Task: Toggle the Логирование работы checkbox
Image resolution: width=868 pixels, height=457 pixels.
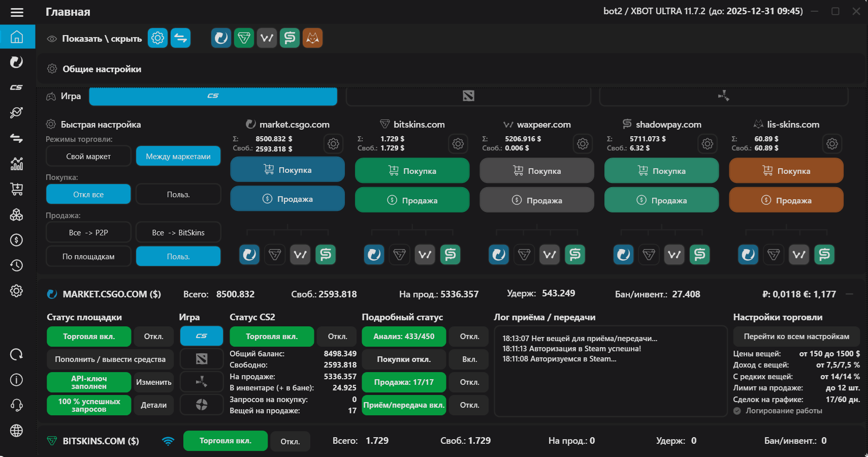Action: 737,411
